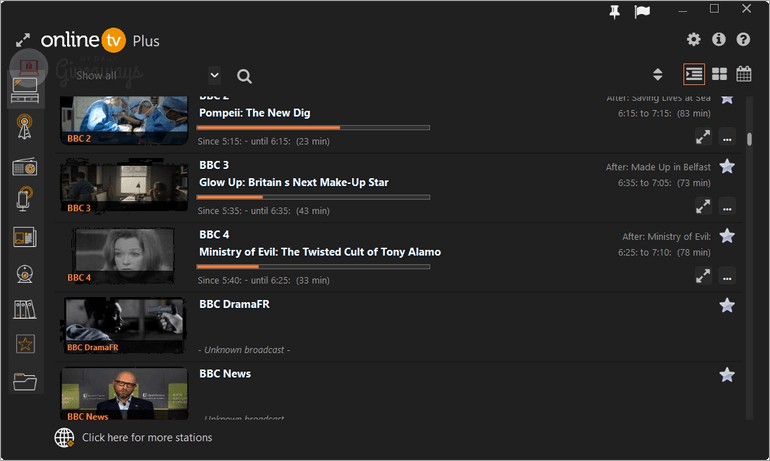Image resolution: width=770 pixels, height=461 pixels.
Task: Open the help question mark
Action: (x=743, y=39)
